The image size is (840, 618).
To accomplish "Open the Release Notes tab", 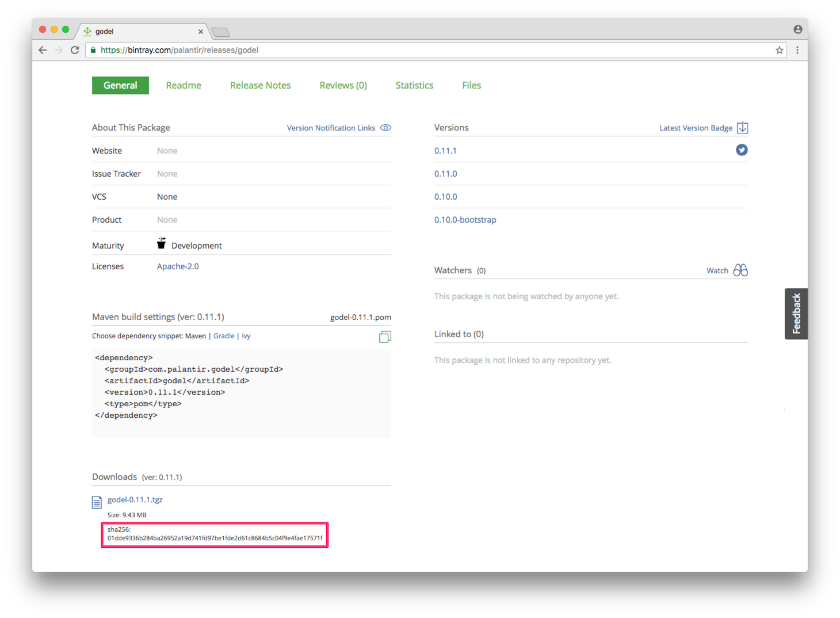I will coord(260,85).
